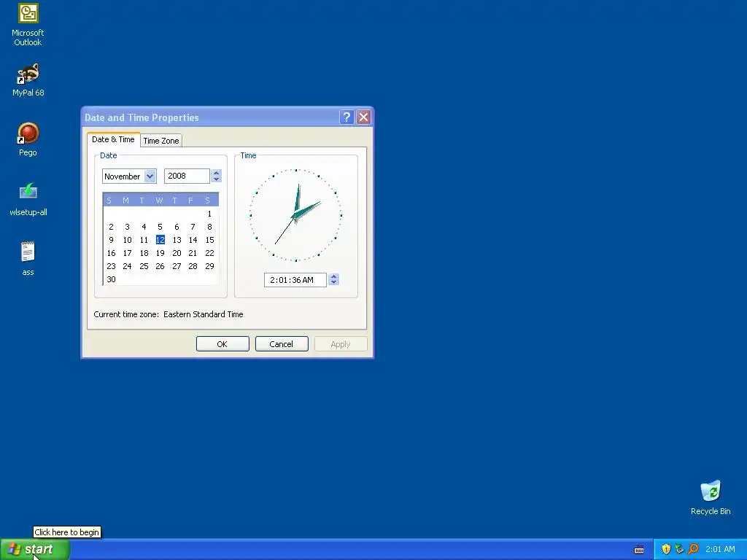Select the wlsetup-all installer icon
Viewport: 747px width, 560px height.
point(28,200)
